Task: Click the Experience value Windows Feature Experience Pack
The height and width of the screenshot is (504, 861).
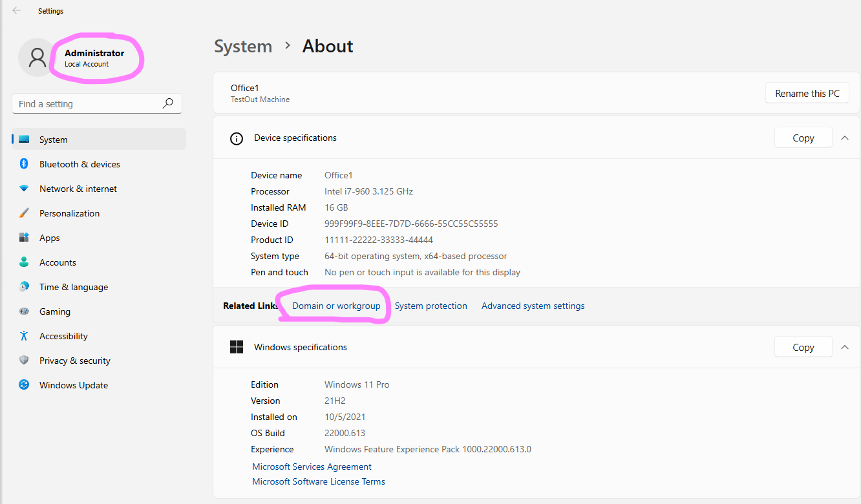Action: coord(428,449)
